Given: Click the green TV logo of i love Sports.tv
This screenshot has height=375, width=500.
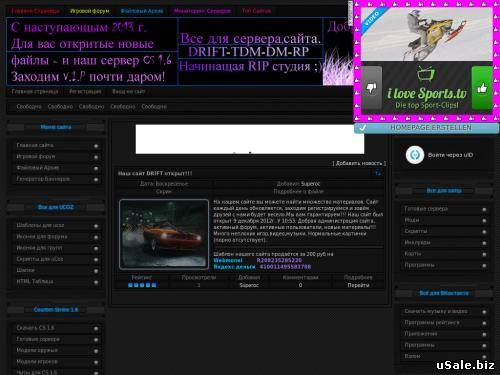Looking at the screenshot, I should pyautogui.click(x=426, y=74).
